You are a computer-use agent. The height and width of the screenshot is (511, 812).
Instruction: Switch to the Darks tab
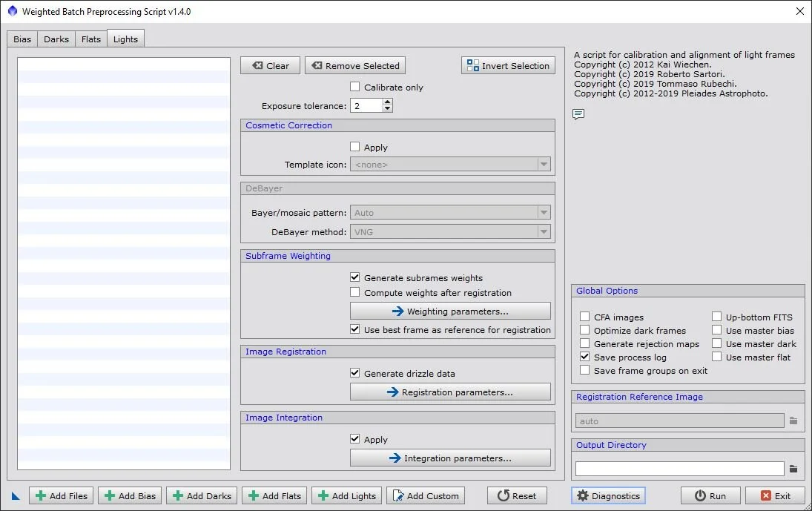click(x=56, y=39)
